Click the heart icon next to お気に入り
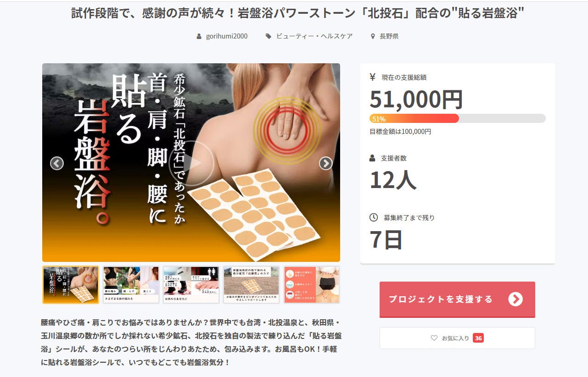 point(434,338)
